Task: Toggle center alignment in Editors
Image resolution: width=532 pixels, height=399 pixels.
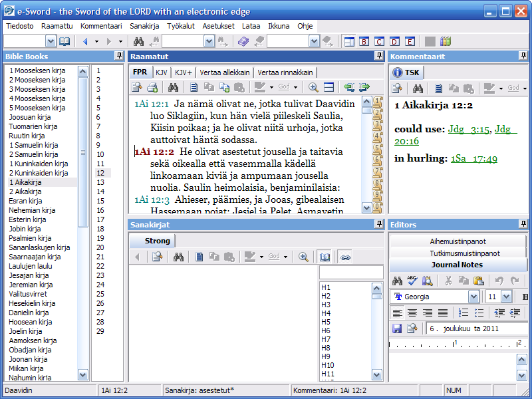Action: 412,313
